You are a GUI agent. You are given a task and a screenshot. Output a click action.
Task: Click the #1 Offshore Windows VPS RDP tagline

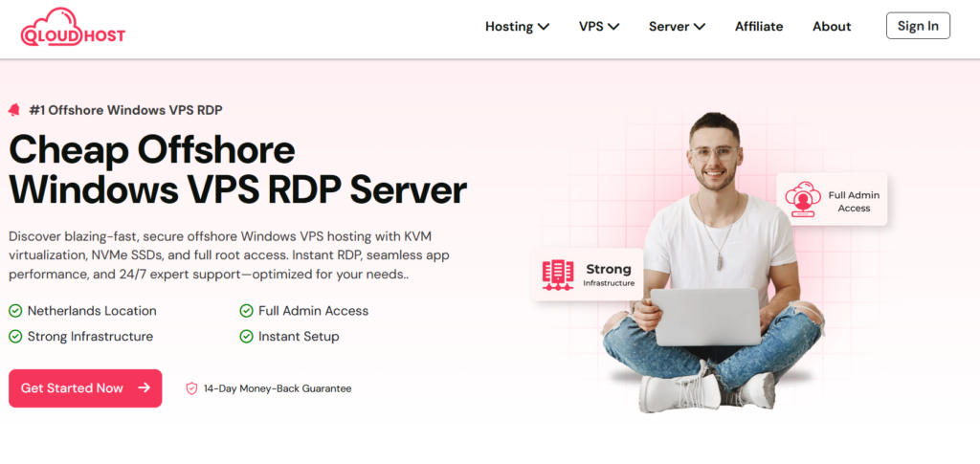click(x=125, y=110)
